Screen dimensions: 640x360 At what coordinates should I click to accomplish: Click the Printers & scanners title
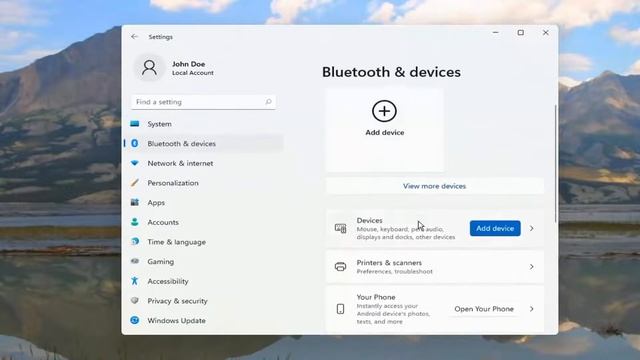click(x=389, y=262)
